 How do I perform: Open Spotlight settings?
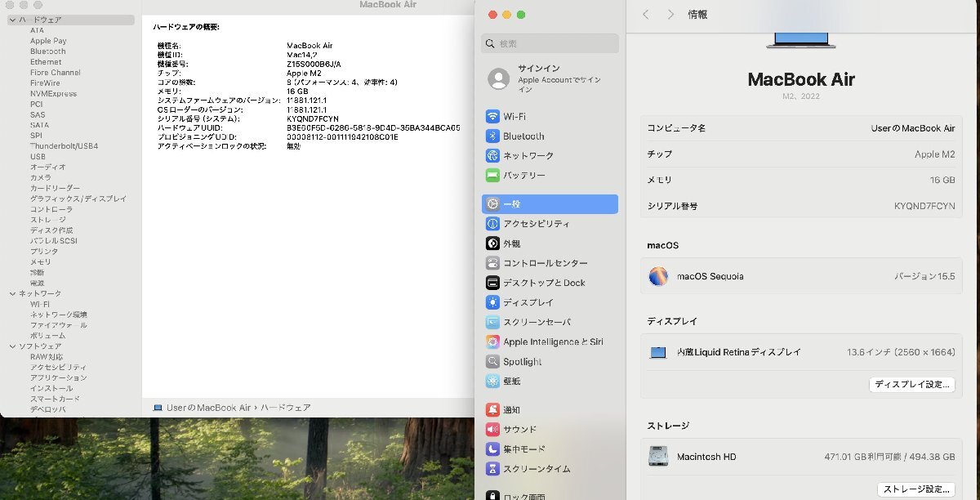550,361
